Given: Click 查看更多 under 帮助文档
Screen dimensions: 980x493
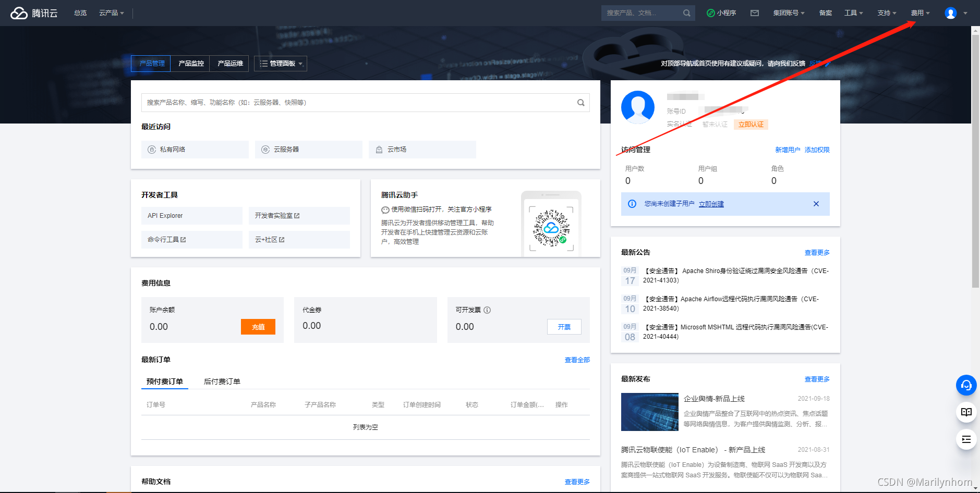Looking at the screenshot, I should tap(577, 482).
